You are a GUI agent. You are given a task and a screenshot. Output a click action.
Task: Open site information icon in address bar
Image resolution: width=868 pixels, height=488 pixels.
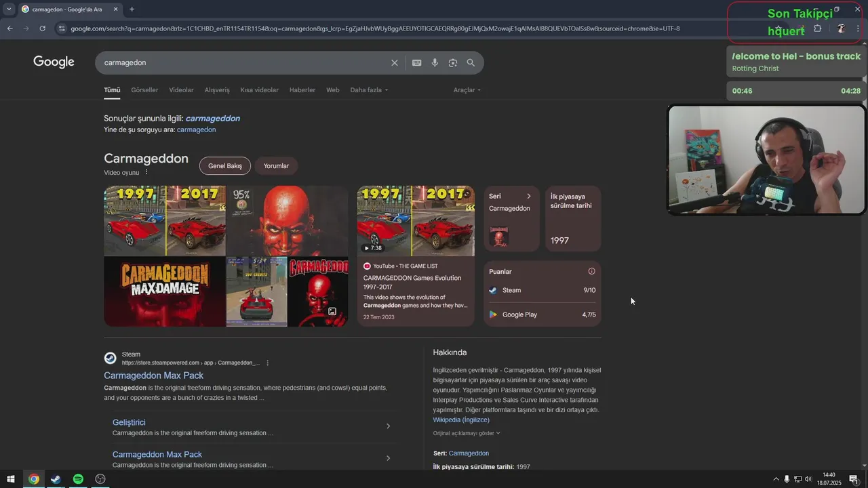(x=62, y=28)
